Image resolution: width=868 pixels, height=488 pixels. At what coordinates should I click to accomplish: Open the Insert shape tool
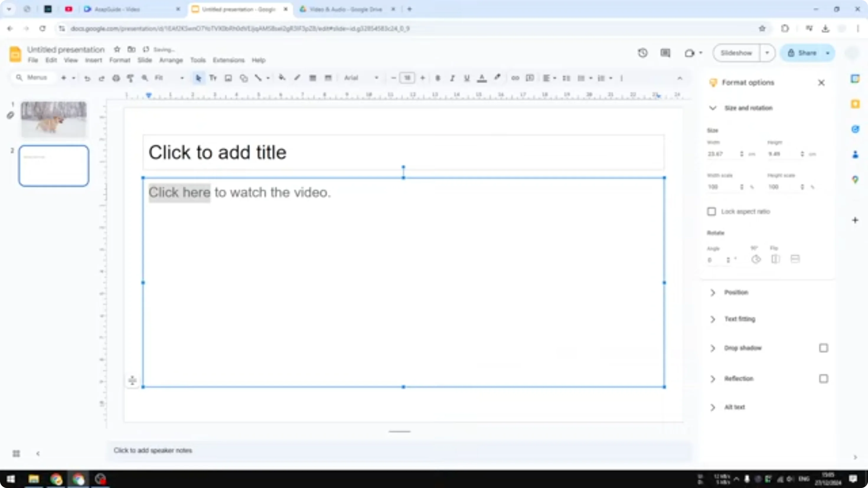243,78
